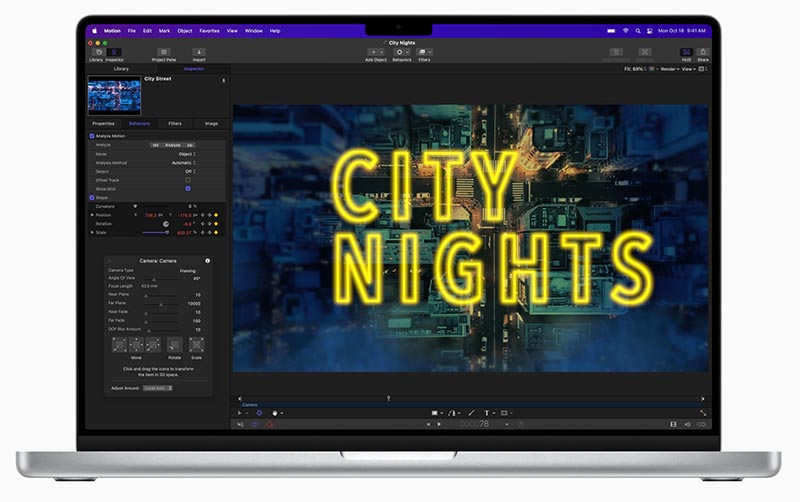Select the Bezier pen tool

click(x=452, y=413)
